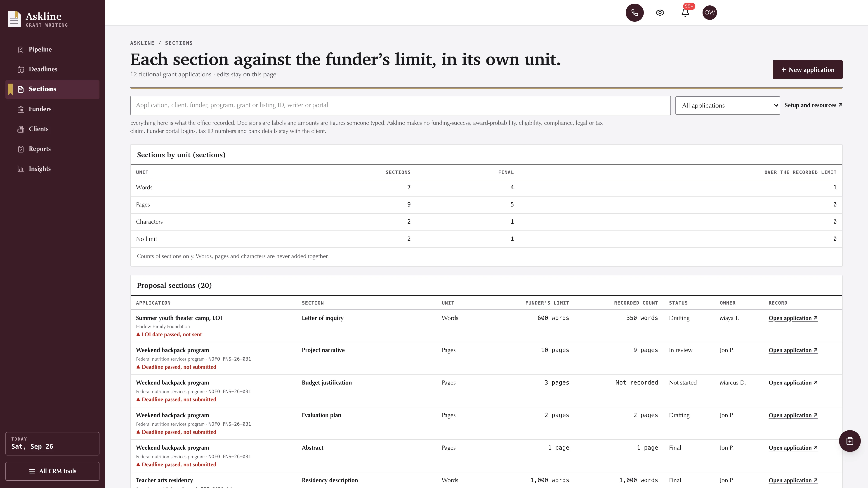Click the New application button

[x=807, y=70]
